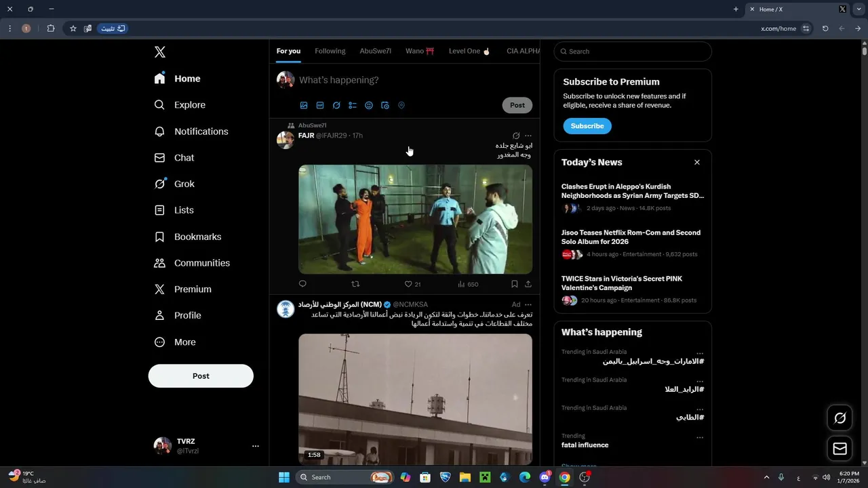Open FAJR user profile name
868x488 pixels.
(x=306, y=136)
